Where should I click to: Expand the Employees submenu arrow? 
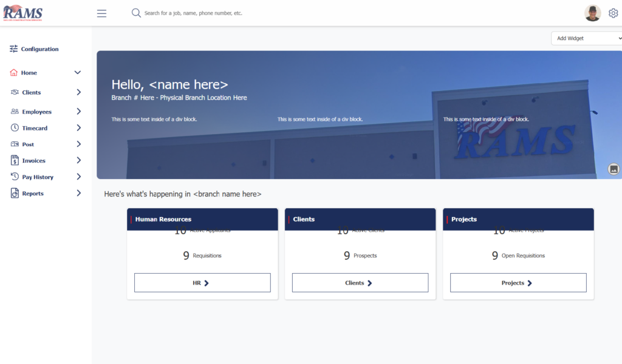point(78,112)
